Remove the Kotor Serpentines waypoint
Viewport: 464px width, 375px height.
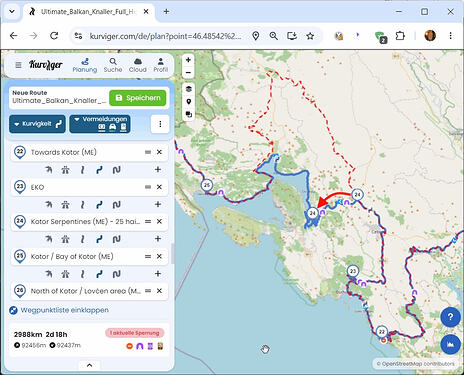159,222
